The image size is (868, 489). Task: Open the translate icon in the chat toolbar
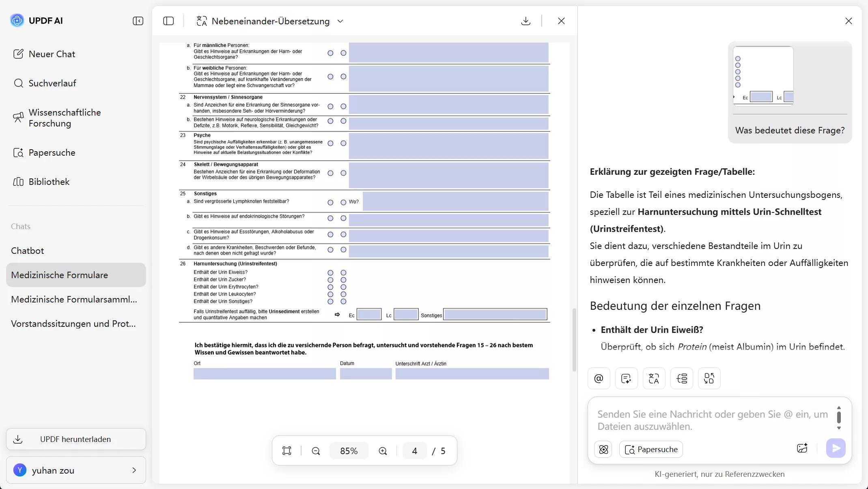654,378
